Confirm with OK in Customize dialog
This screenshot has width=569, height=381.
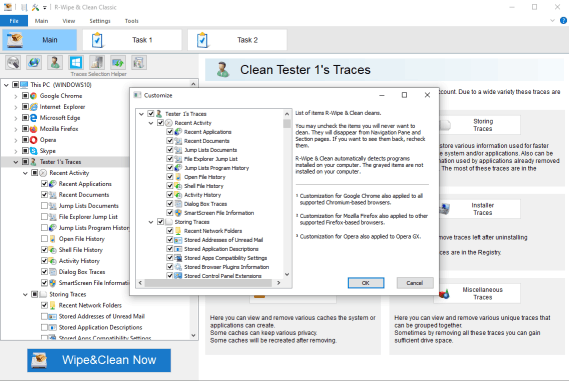tap(366, 283)
